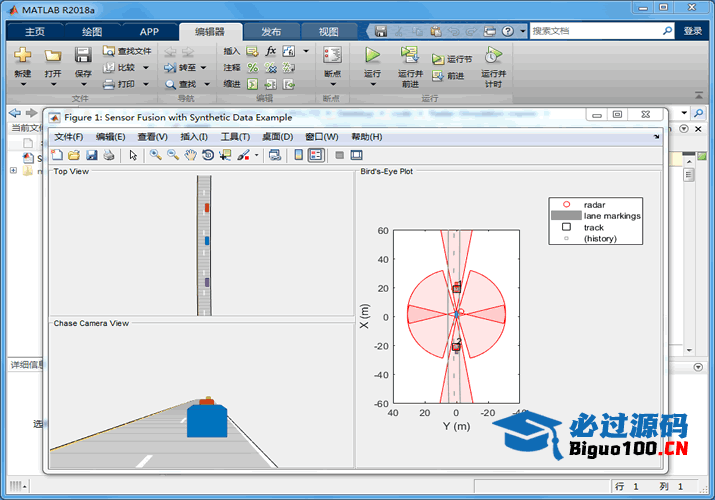This screenshot has height=500, width=715.
Task: Open the Edit (编辑) menu in figure
Action: tap(110, 137)
